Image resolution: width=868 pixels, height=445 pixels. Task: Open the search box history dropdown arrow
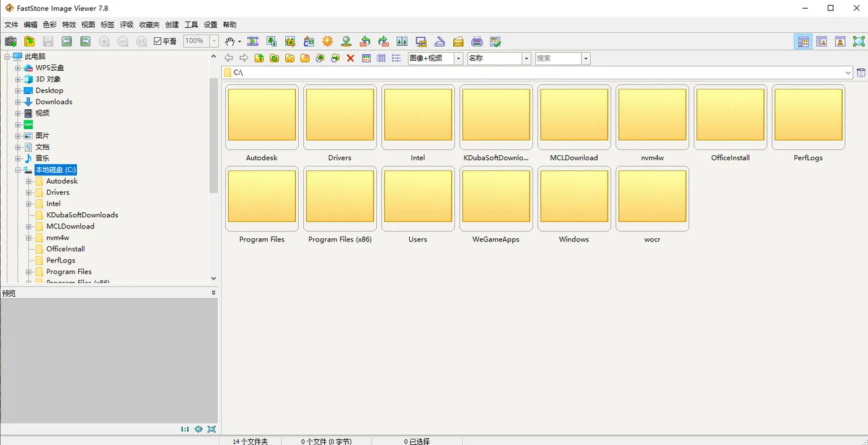(x=586, y=58)
